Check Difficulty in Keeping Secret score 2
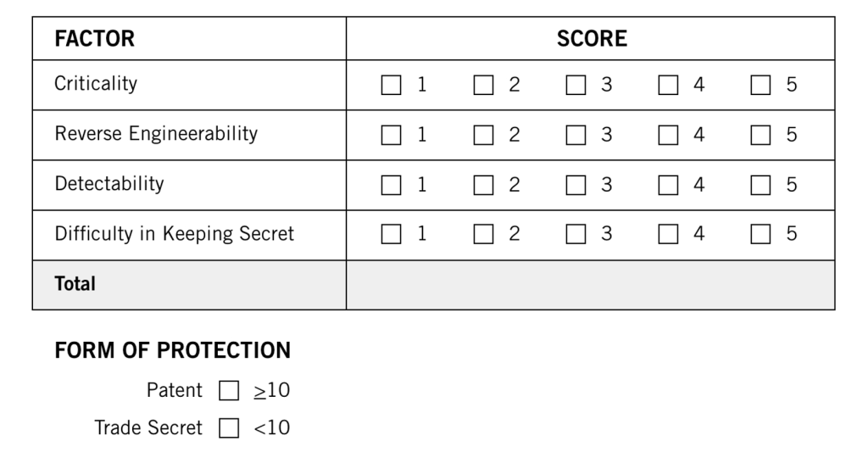Image resolution: width=868 pixels, height=463 pixels. (483, 235)
